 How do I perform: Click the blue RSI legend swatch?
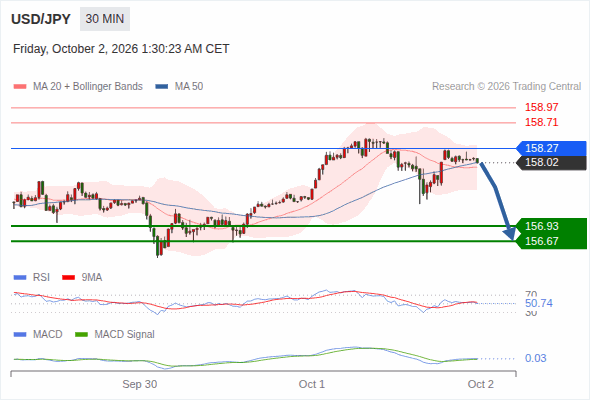20,278
